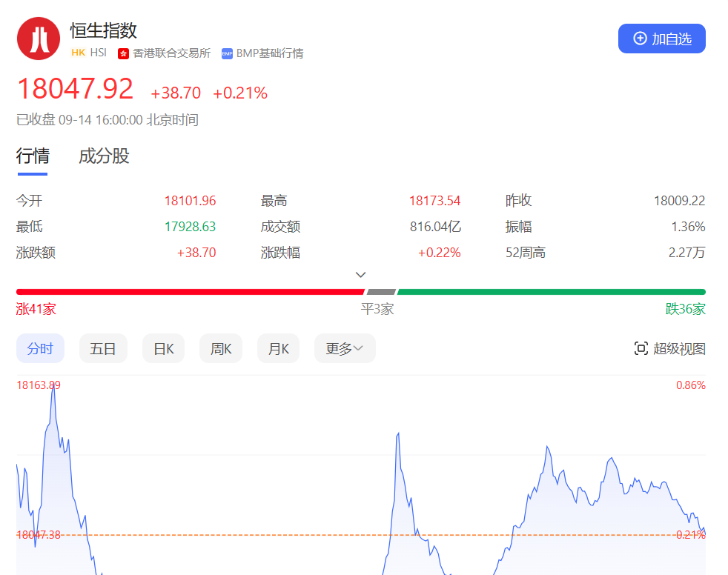728x575 pixels.
Task: Click the Hong Kong exchange flag icon
Action: pos(123,54)
